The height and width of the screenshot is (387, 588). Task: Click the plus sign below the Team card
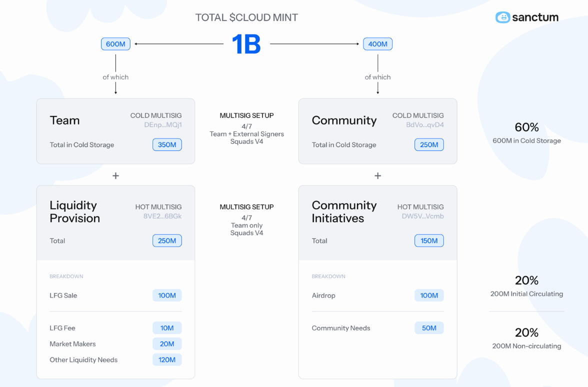pos(115,175)
